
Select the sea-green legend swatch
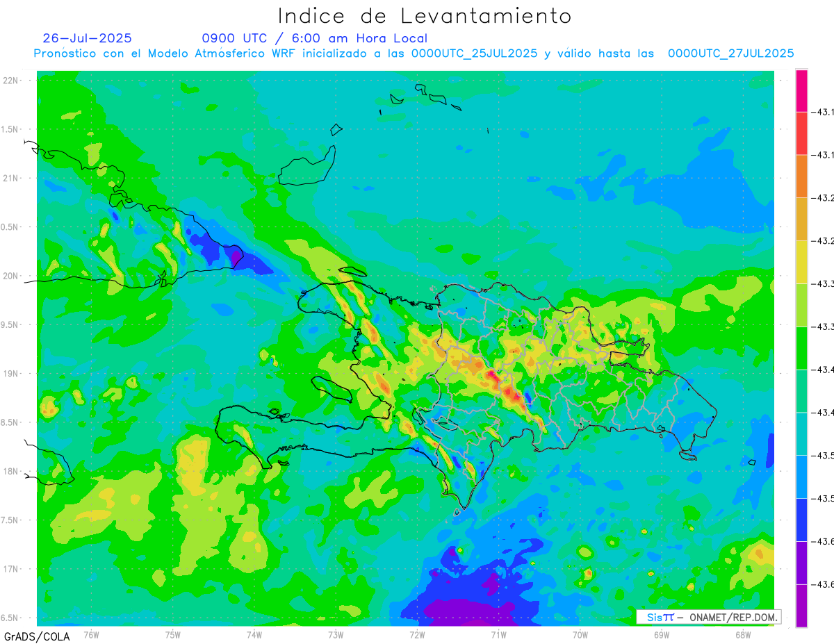coord(801,391)
